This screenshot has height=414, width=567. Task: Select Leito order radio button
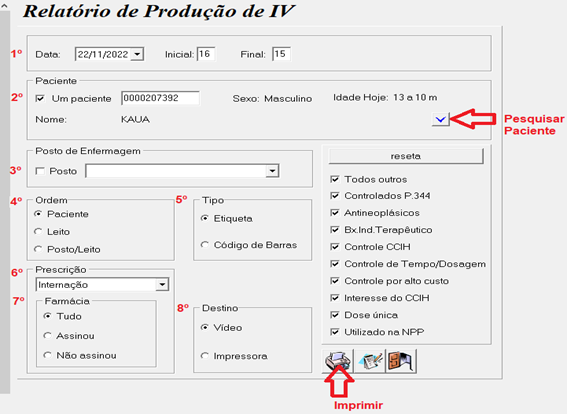(38, 231)
